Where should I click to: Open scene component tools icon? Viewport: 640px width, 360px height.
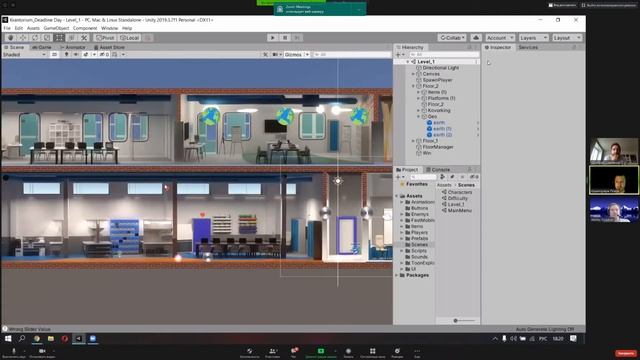tap(265, 55)
